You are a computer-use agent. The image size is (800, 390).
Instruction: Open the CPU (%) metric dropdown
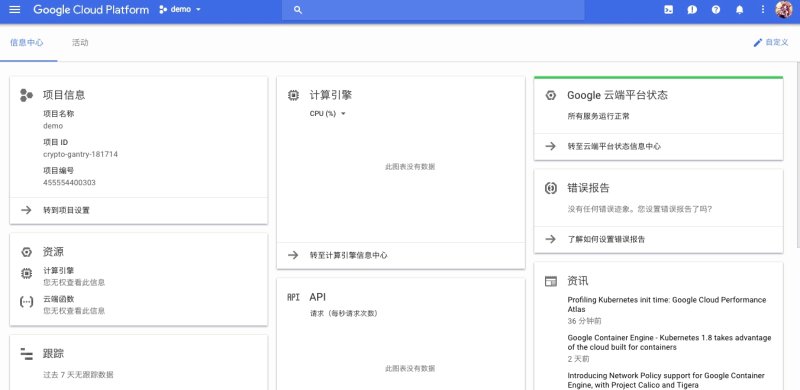[328, 114]
